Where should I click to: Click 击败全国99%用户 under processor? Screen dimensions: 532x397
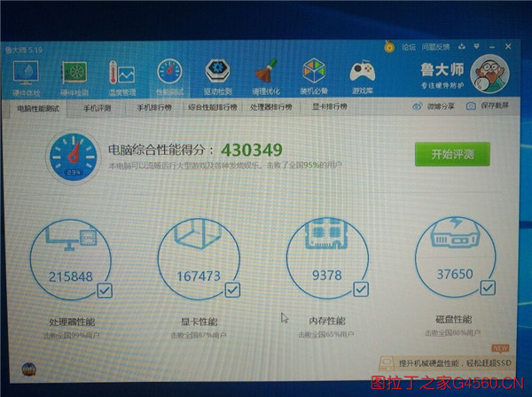tap(72, 336)
